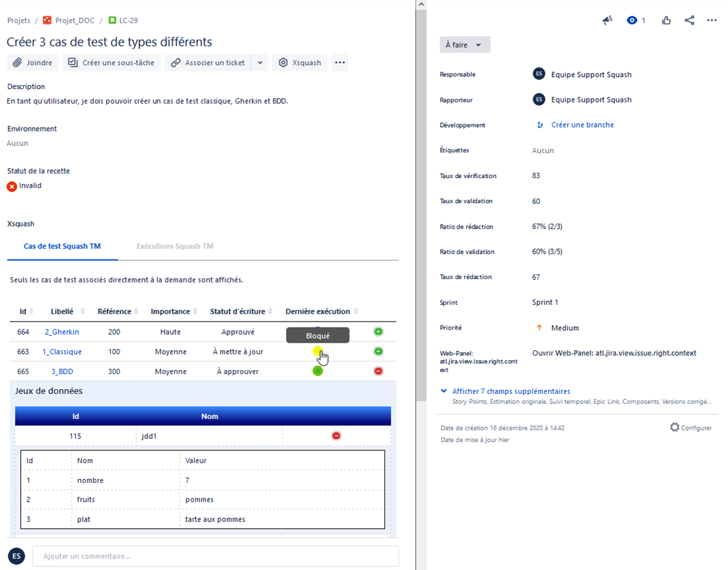Click Configurer gear icon
This screenshot has width=728, height=570.
[x=674, y=428]
